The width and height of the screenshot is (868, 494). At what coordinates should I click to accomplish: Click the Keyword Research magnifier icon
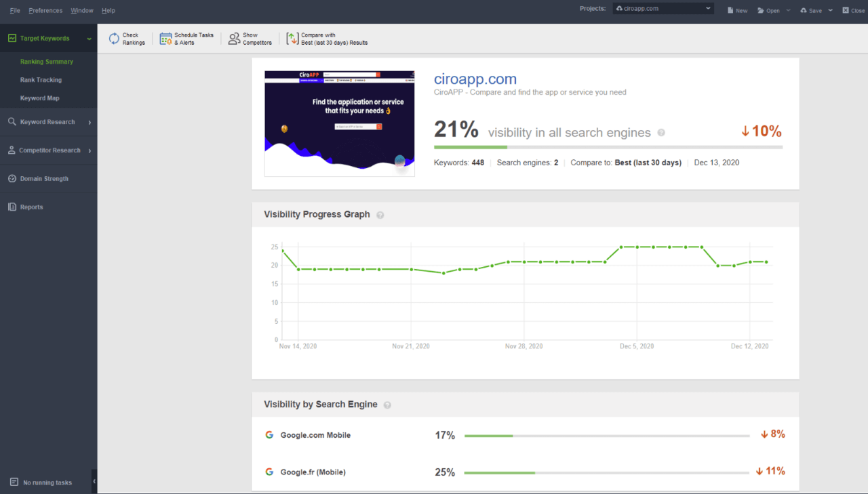click(x=12, y=122)
